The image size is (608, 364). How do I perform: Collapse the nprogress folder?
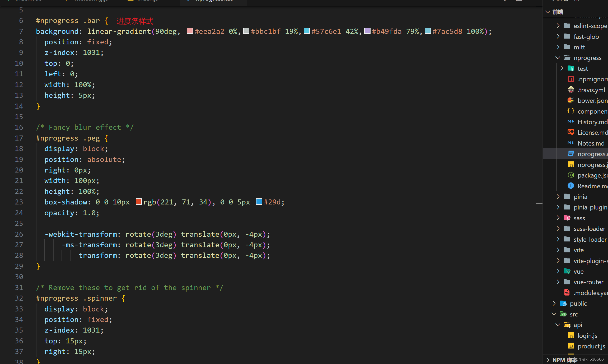[x=558, y=58]
